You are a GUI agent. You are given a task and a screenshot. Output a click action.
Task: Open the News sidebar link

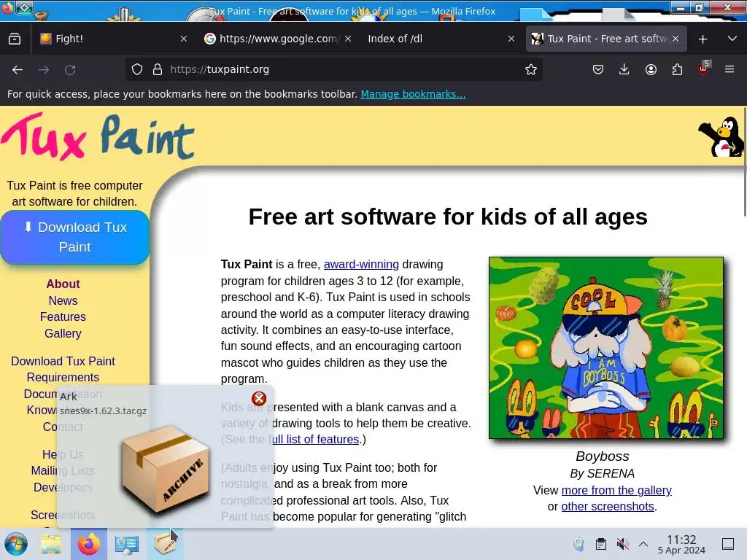click(63, 300)
